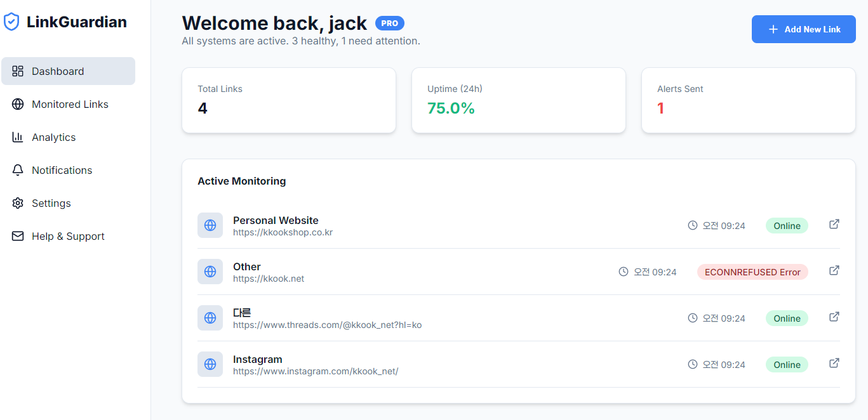Click the globe icon beside Personal Website

tap(210, 225)
